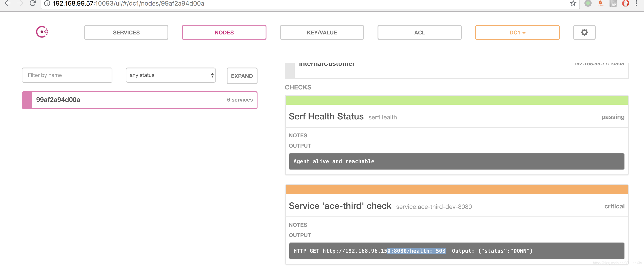644x267 pixels.
Task: Select the NODES tab
Action: point(224,32)
